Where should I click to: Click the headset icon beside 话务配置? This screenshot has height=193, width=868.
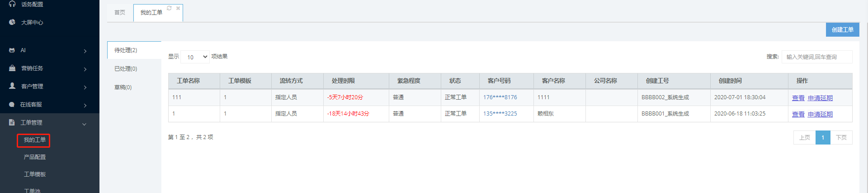point(12,4)
